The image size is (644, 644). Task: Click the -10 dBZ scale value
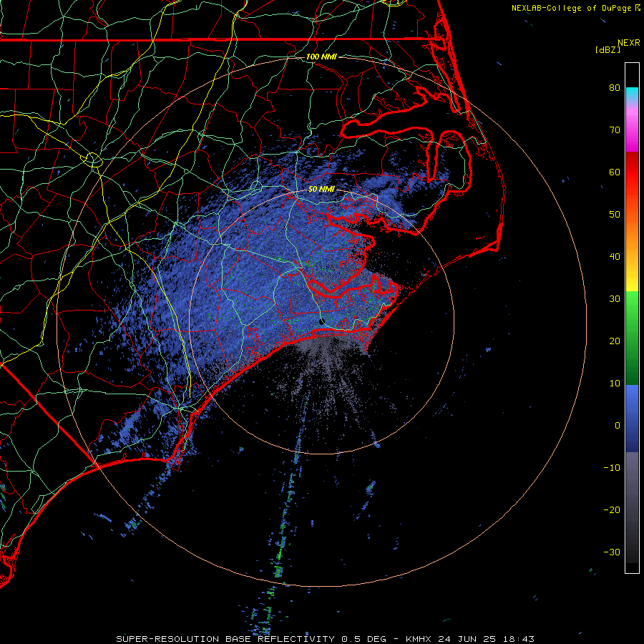coord(612,468)
